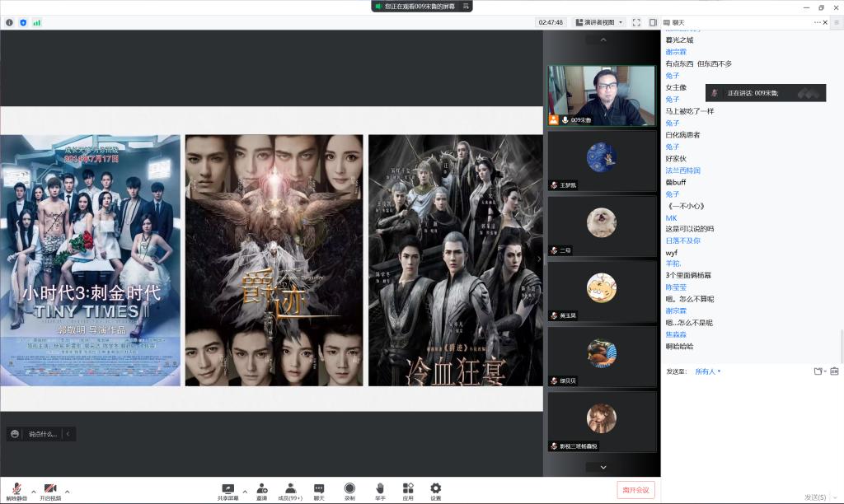
Task: Click the 邀请 (Invite) icon
Action: 261,492
